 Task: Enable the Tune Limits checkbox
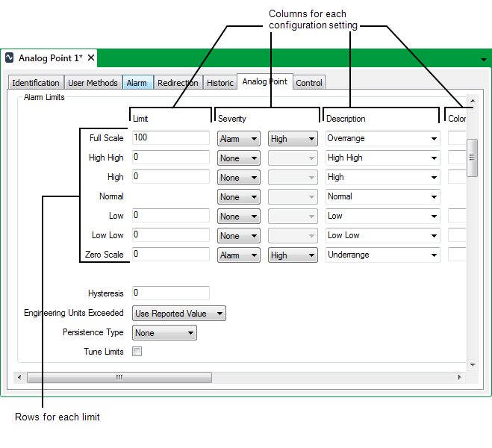tap(137, 352)
